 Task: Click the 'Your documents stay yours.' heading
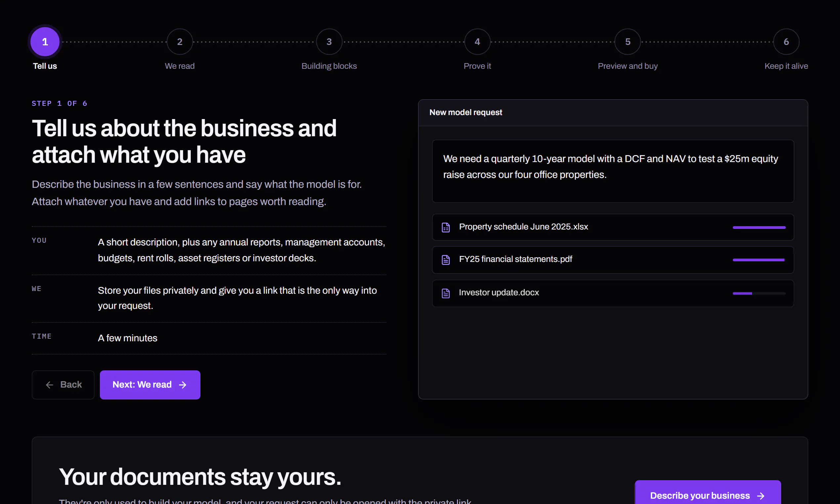(200, 477)
